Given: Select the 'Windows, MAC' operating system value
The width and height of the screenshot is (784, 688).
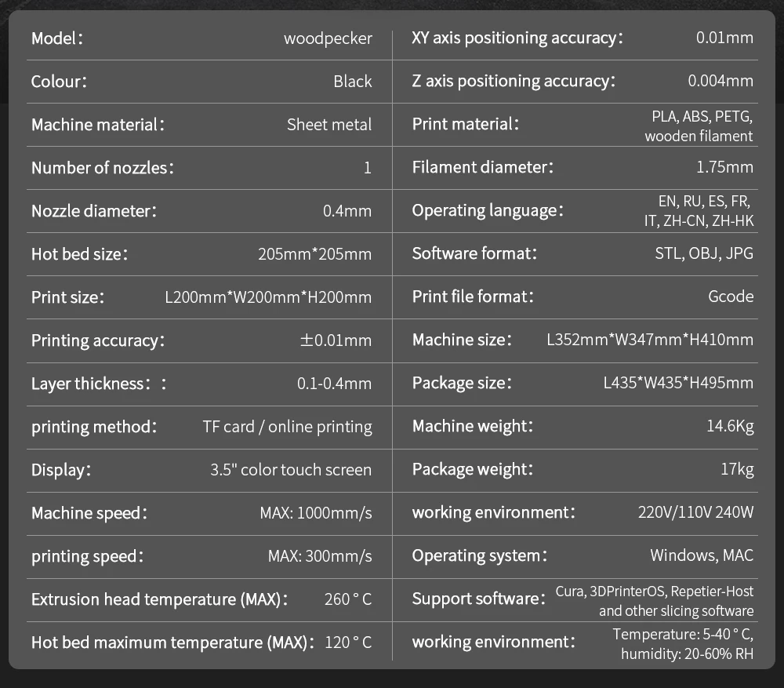Looking at the screenshot, I should pos(702,555).
